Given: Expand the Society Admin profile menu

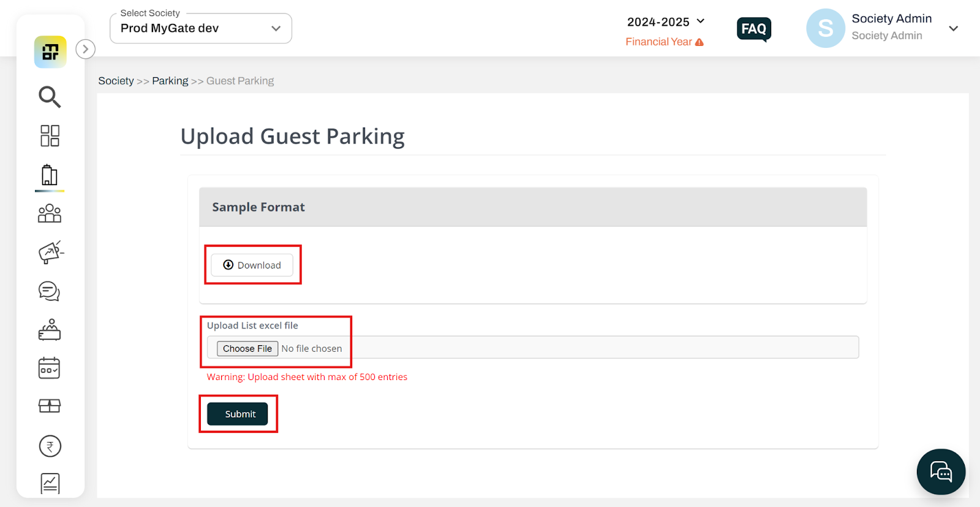Looking at the screenshot, I should [954, 29].
